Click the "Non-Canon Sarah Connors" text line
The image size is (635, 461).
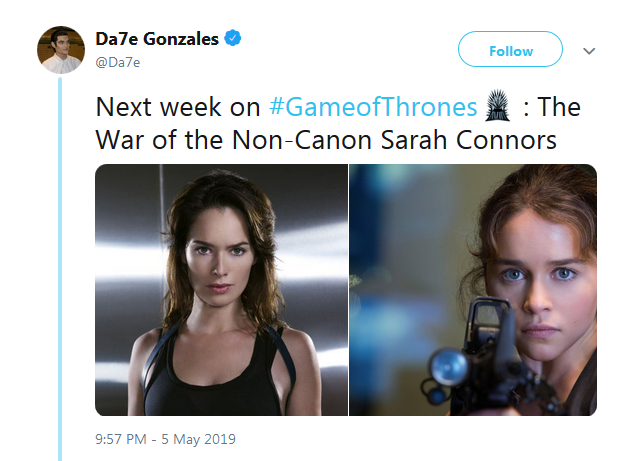[x=394, y=140]
